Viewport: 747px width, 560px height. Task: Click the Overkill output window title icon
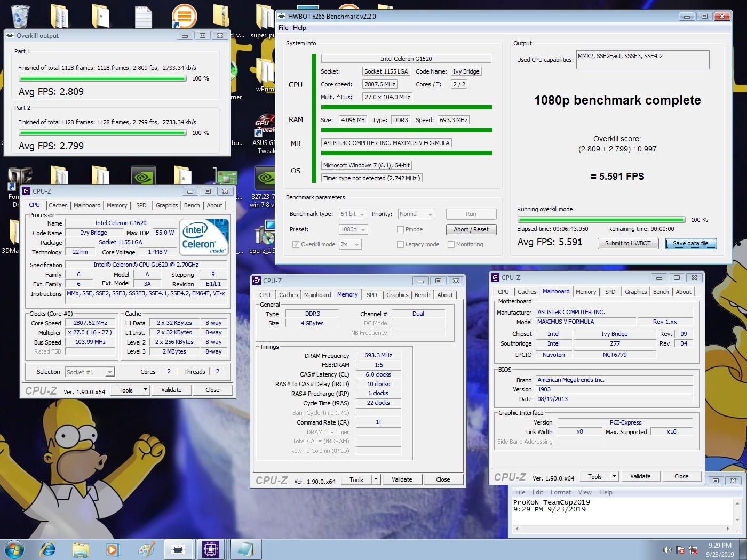[10, 35]
